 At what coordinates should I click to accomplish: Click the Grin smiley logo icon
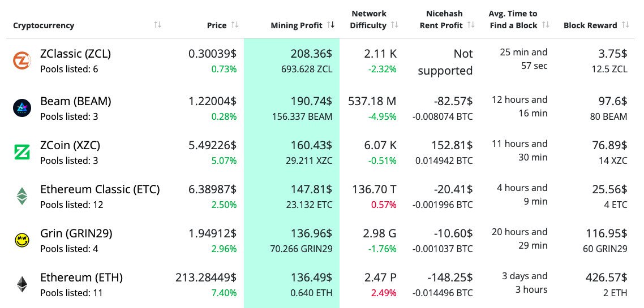[22, 240]
